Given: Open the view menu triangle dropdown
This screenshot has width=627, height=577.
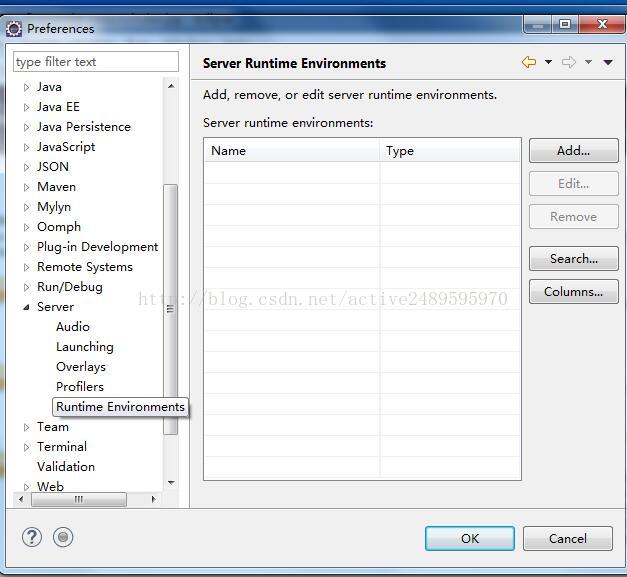Looking at the screenshot, I should click(608, 62).
